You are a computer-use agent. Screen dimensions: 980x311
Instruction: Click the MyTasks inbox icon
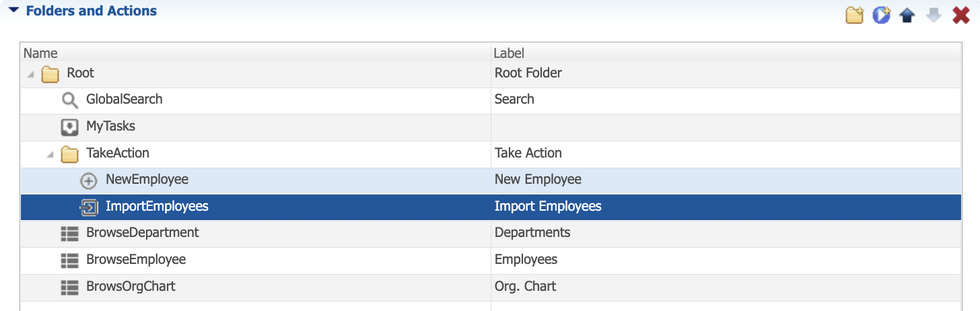coord(69,127)
